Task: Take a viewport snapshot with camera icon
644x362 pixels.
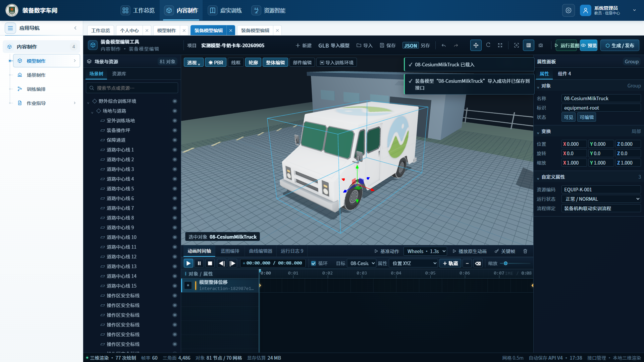Action: pyautogui.click(x=541, y=45)
